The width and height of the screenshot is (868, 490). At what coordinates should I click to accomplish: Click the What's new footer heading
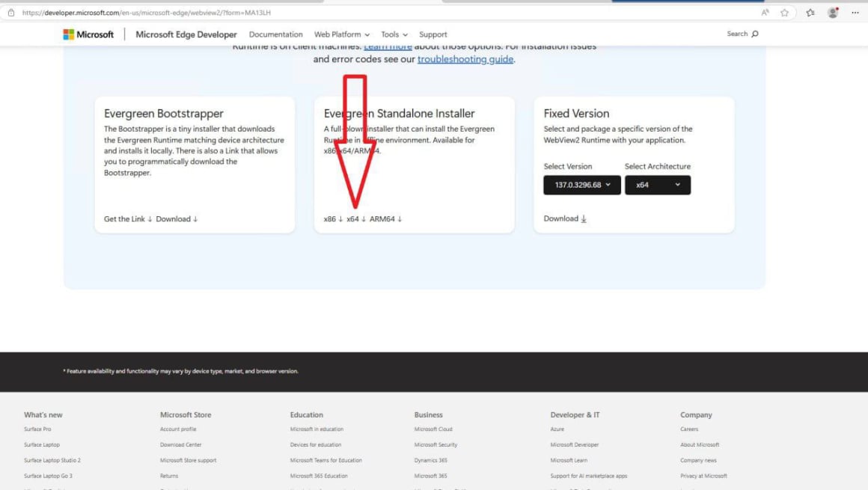pyautogui.click(x=43, y=414)
